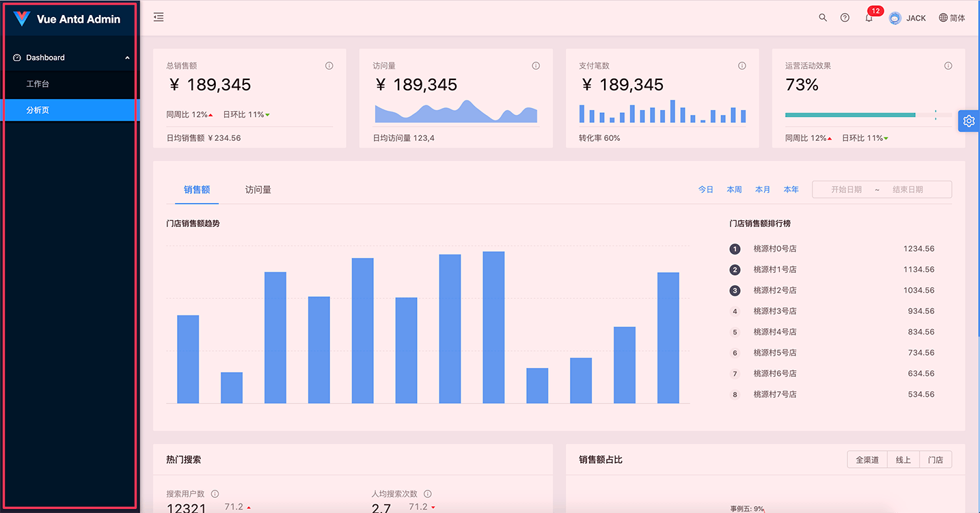Open the 简体 language dropdown
Image resolution: width=980 pixels, height=513 pixels.
pyautogui.click(x=952, y=18)
